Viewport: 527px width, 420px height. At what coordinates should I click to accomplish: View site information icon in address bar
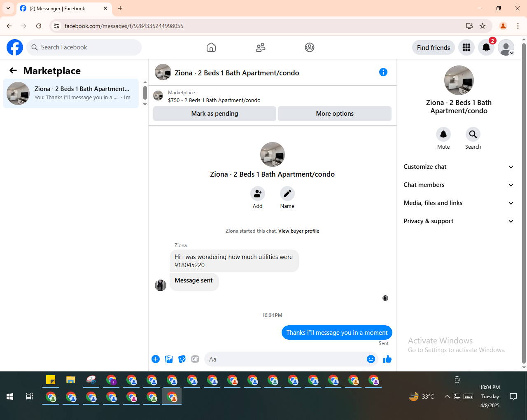(56, 26)
